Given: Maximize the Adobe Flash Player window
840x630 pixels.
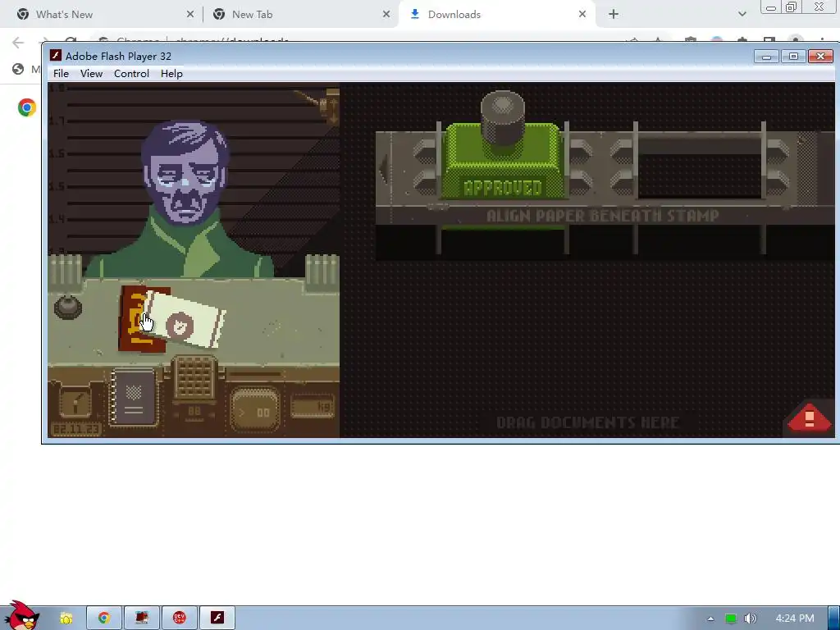Looking at the screenshot, I should point(793,57).
